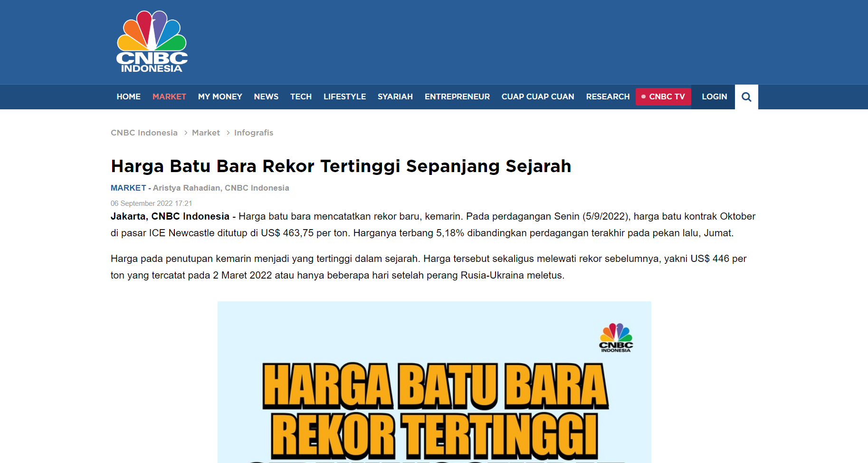Select the MARKET menu item
This screenshot has height=463, width=868.
(x=169, y=96)
